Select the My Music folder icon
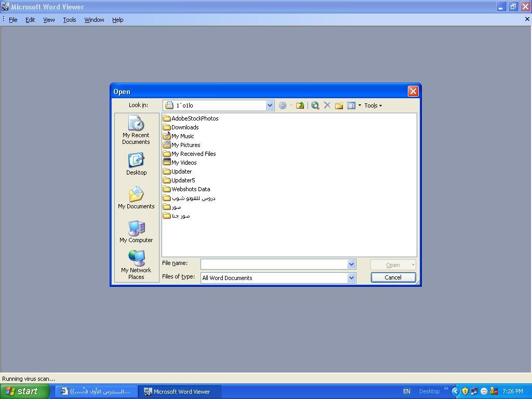The image size is (532, 399). tap(166, 136)
